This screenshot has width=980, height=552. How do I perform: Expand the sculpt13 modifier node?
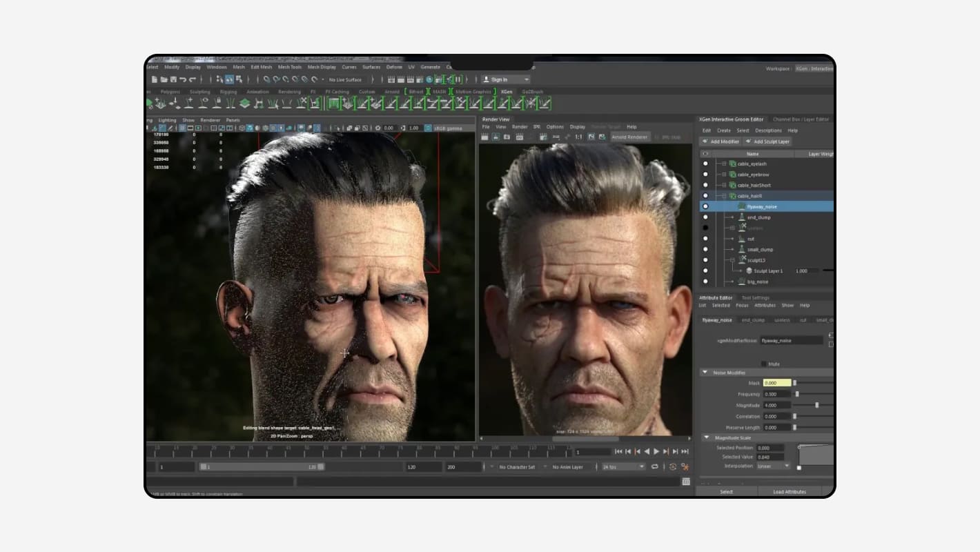732,260
